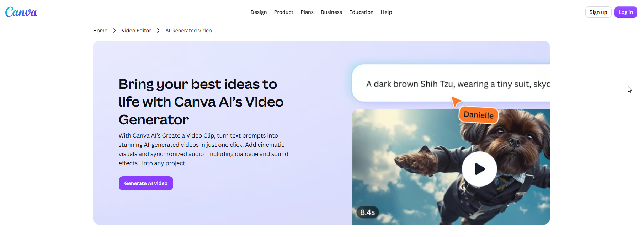Open the Plans menu

307,12
